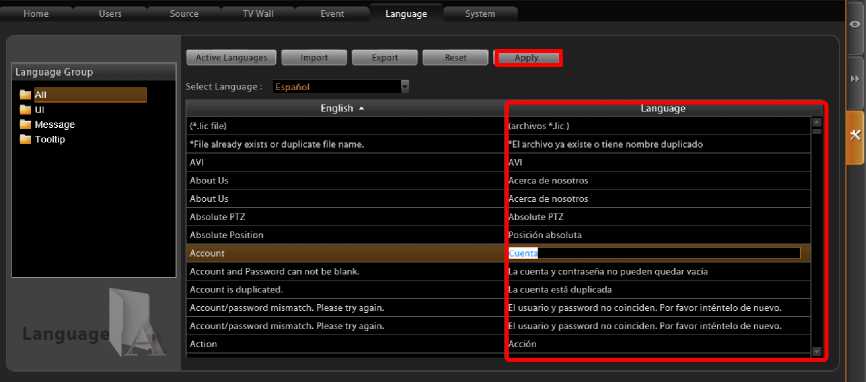Viewport: 866px width, 382px height.
Task: Select the Message language group folder
Action: 55,125
